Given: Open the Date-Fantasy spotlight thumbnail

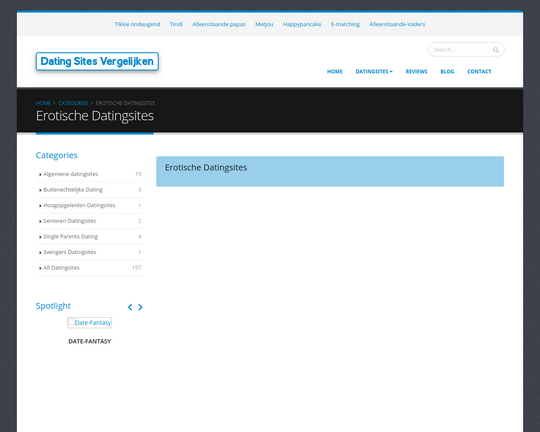Looking at the screenshot, I should 90,322.
